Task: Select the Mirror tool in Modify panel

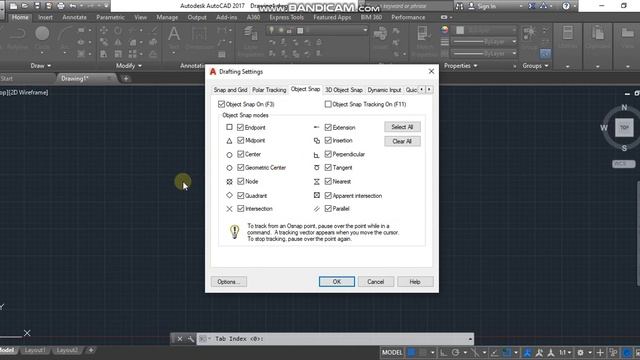Action: pyautogui.click(x=118, y=42)
